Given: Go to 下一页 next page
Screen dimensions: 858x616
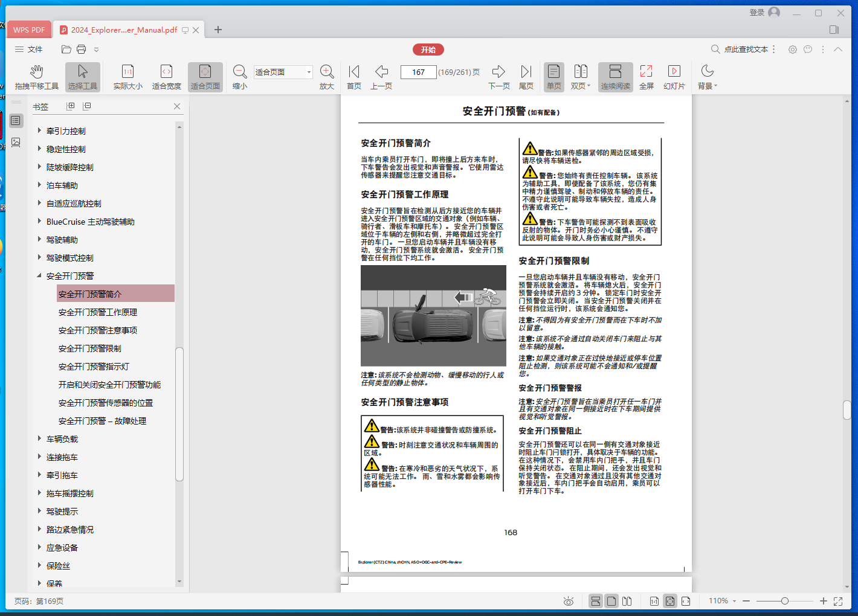Looking at the screenshot, I should pyautogui.click(x=498, y=77).
